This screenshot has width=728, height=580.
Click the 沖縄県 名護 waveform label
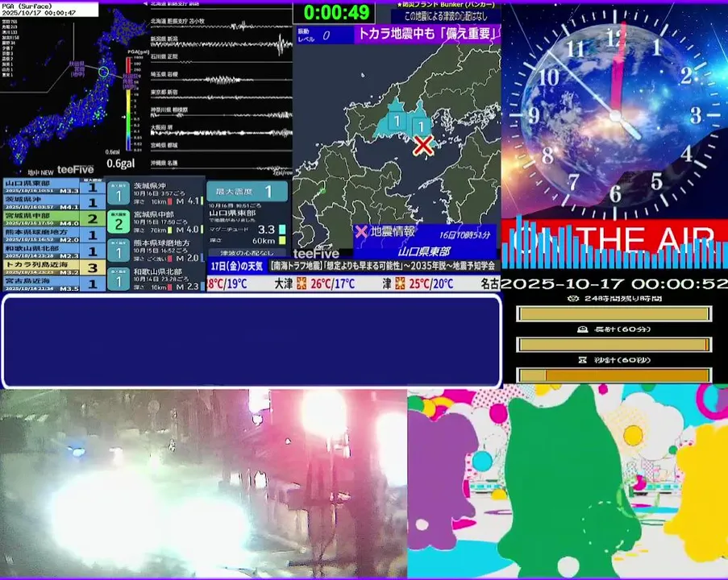(164, 164)
